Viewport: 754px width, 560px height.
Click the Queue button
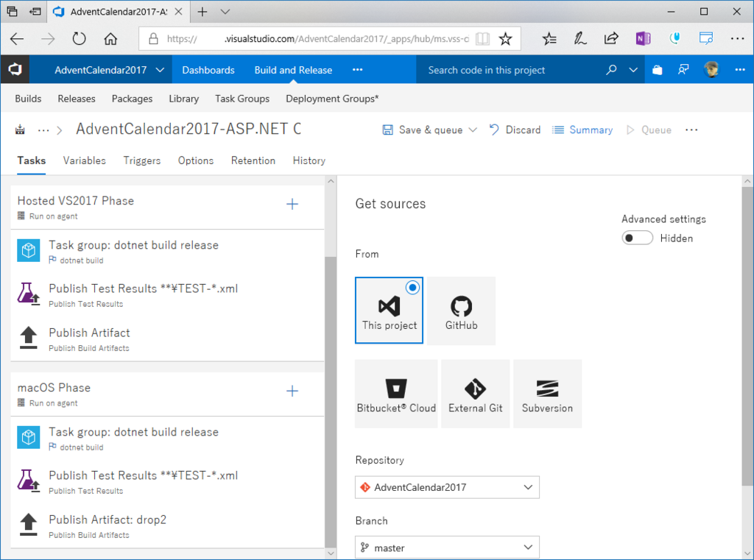(x=649, y=130)
